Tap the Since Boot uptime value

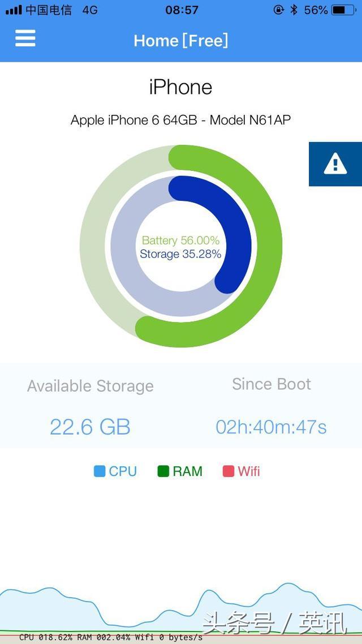[x=271, y=427]
